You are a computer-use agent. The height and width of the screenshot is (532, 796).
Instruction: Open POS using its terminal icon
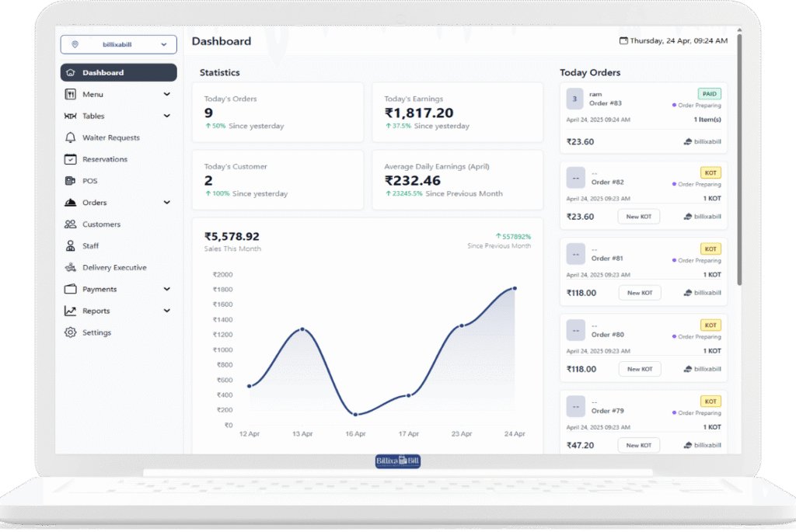tap(71, 180)
